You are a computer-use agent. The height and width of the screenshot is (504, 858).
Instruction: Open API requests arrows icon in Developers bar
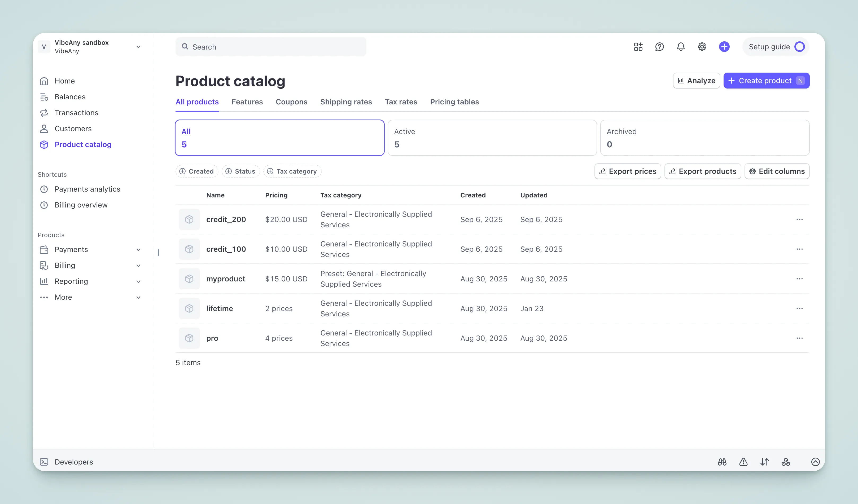tap(764, 462)
